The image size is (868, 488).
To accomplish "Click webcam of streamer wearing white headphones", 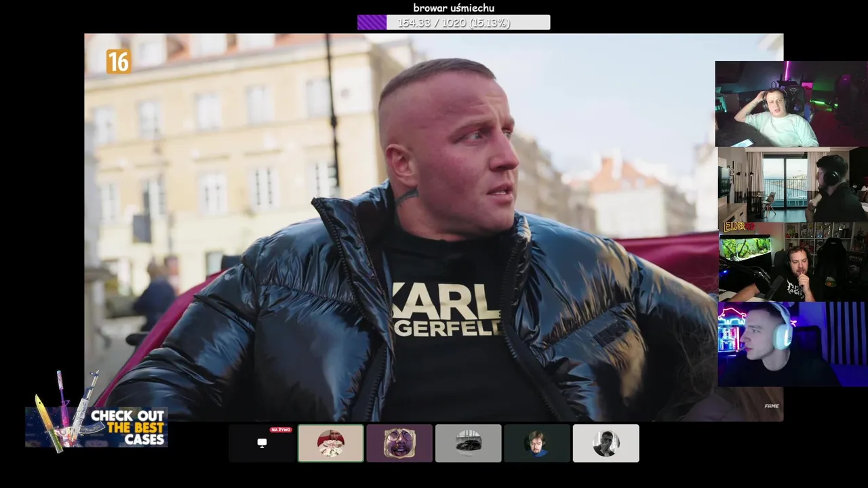I will tap(793, 344).
